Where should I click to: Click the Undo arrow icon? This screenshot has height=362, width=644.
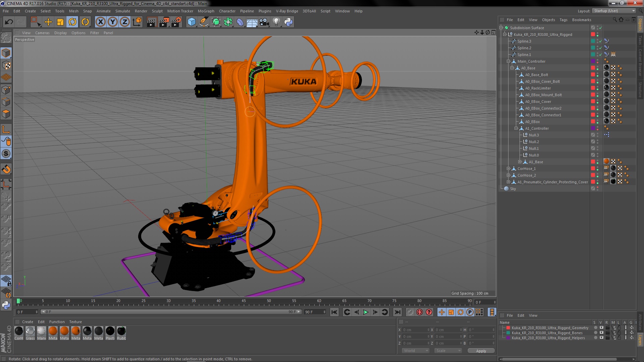(x=9, y=22)
